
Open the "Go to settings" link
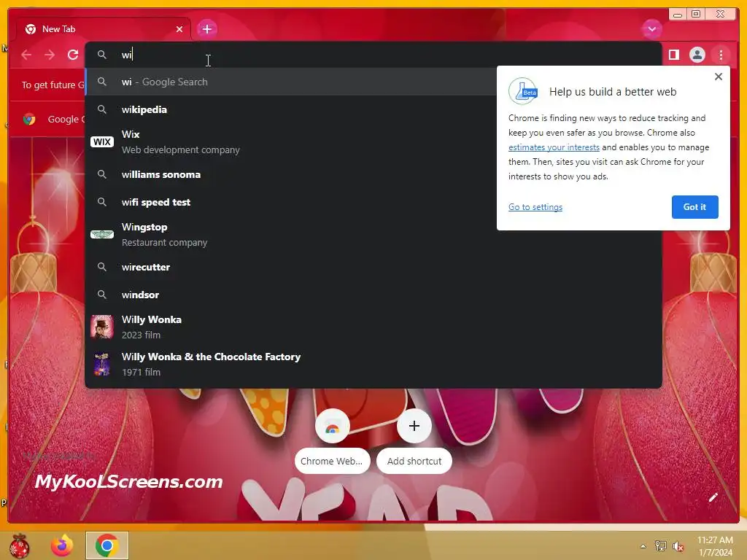(x=535, y=207)
